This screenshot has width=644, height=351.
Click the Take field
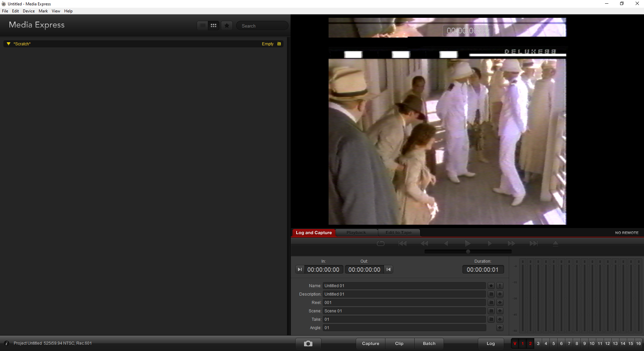(404, 319)
